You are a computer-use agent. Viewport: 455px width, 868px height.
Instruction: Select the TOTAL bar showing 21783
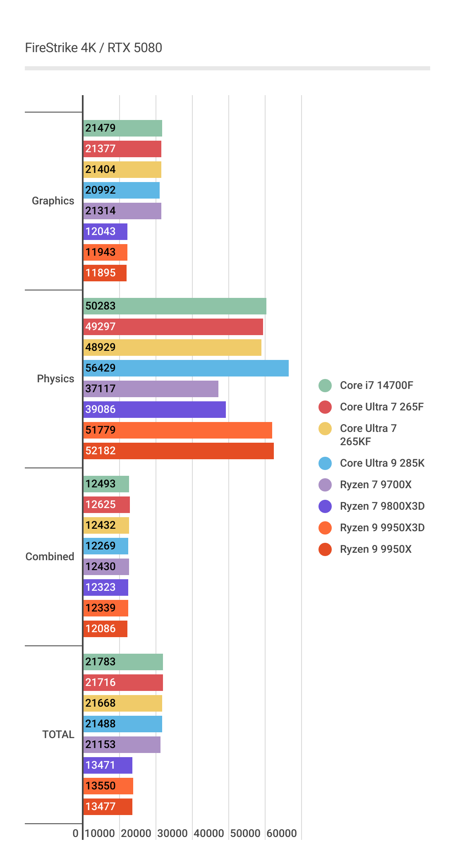coord(123,662)
